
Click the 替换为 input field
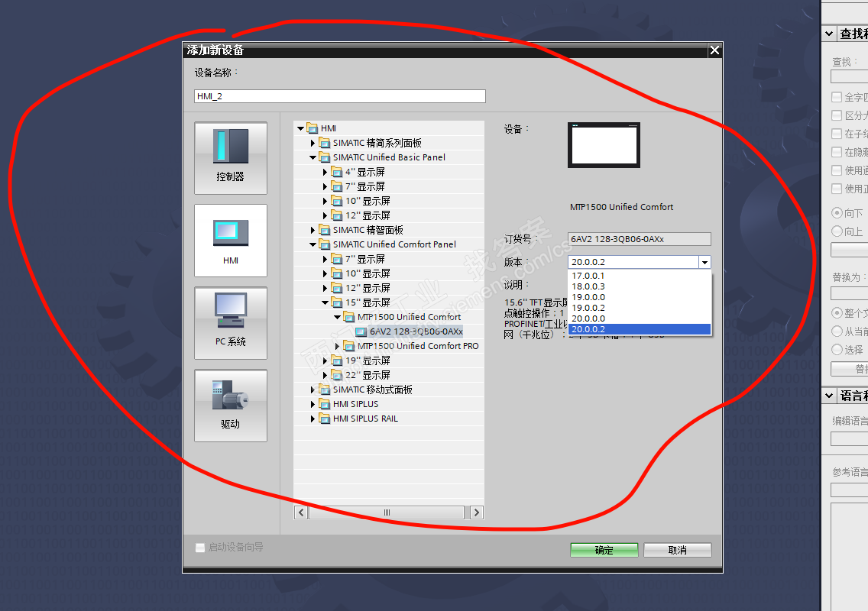pyautogui.click(x=849, y=293)
